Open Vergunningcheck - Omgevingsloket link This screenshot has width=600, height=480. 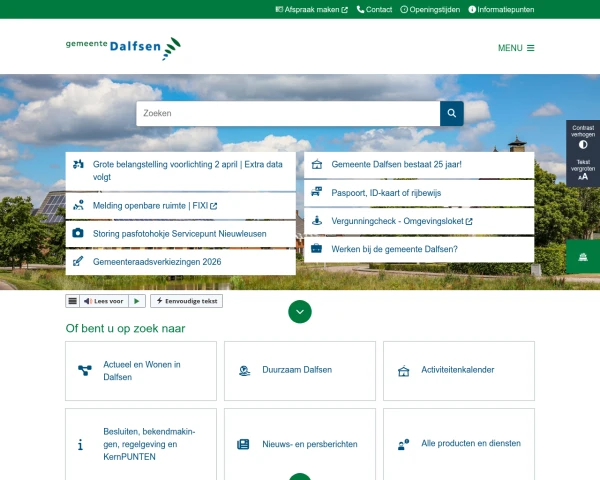pyautogui.click(x=419, y=221)
